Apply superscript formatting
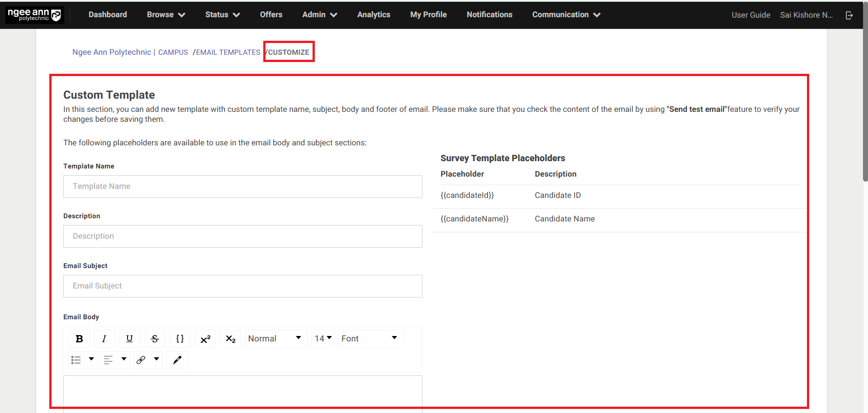This screenshot has width=868, height=413. (205, 339)
